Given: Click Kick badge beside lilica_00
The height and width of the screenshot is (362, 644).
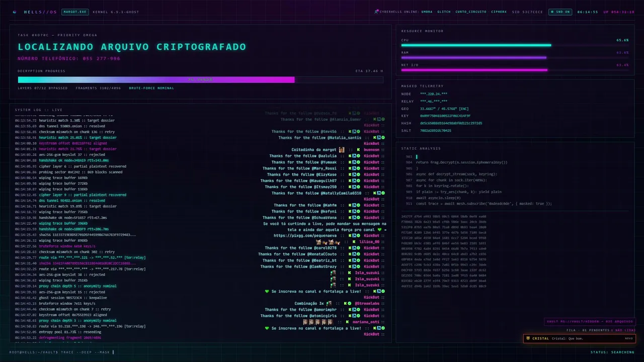Looking at the screenshot, I should click(354, 242).
